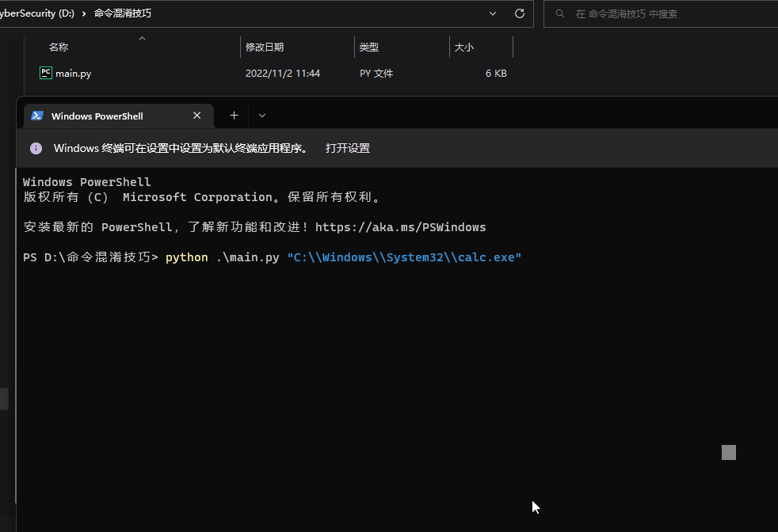Open the terminal profile dropdown
Viewport: 778px width, 532px height.
pyautogui.click(x=262, y=116)
